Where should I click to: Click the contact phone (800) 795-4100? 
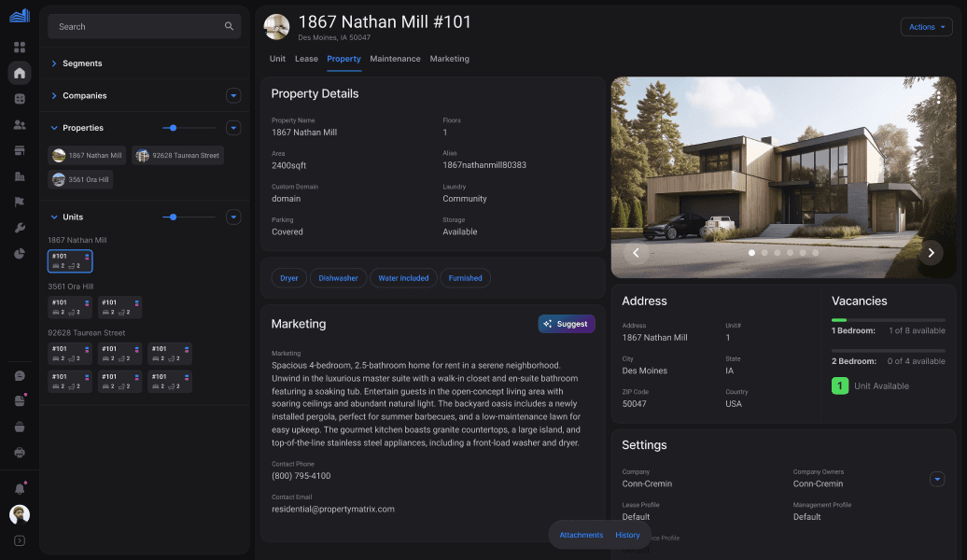pyautogui.click(x=301, y=476)
